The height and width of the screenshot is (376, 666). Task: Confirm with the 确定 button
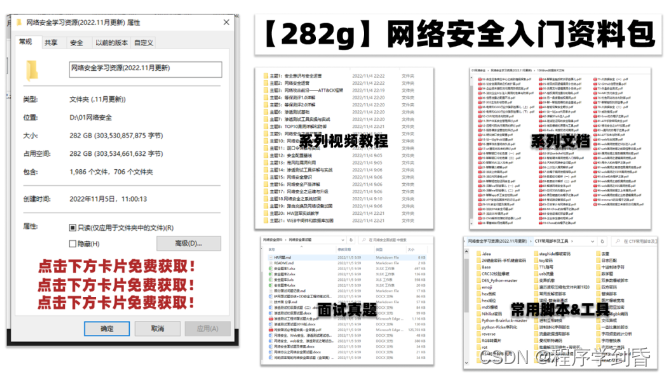point(107,328)
